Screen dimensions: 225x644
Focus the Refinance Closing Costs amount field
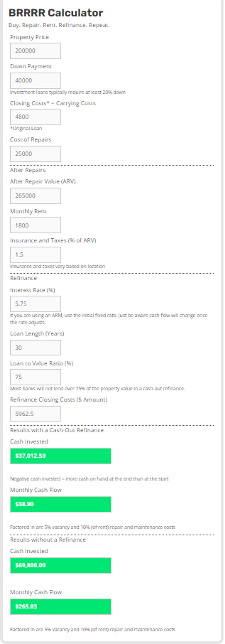click(x=35, y=414)
